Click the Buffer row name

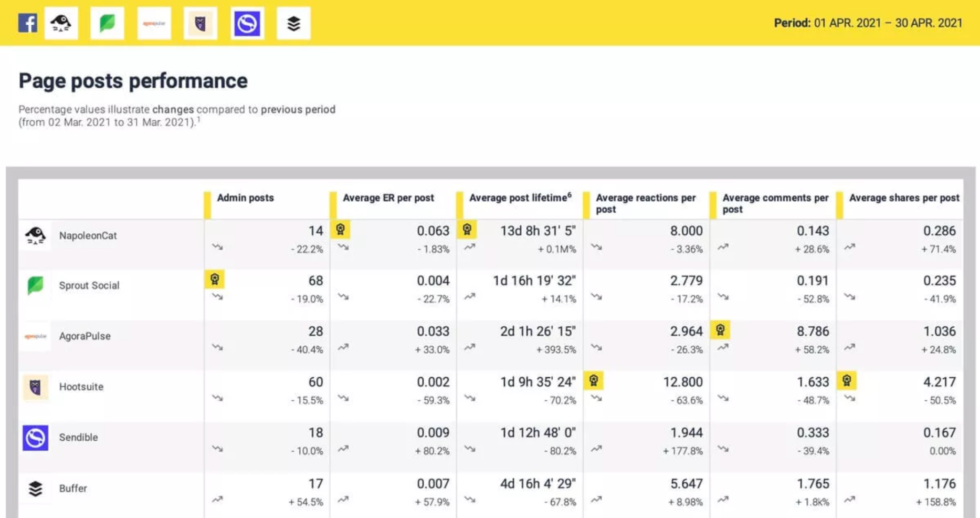click(73, 489)
